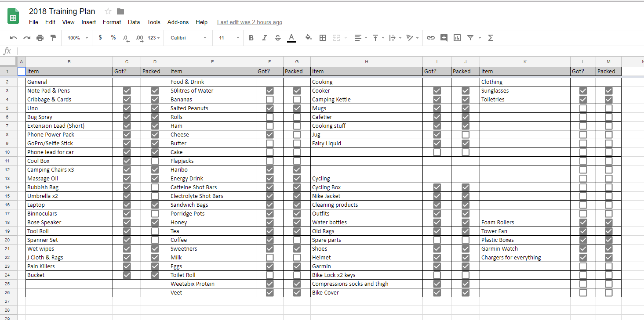The height and width of the screenshot is (320, 644).
Task: Uncheck the Packed box for Sunglasses
Action: tap(608, 91)
